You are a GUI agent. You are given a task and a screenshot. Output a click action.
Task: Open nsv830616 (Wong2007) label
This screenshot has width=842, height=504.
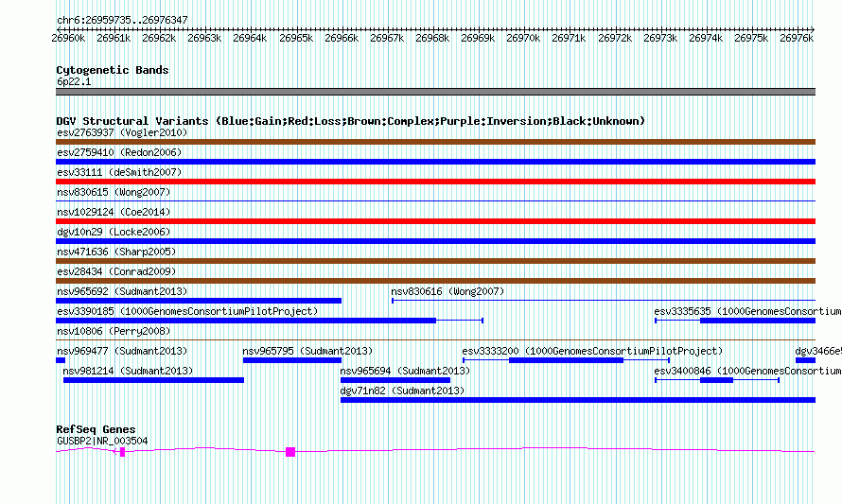pos(447,291)
